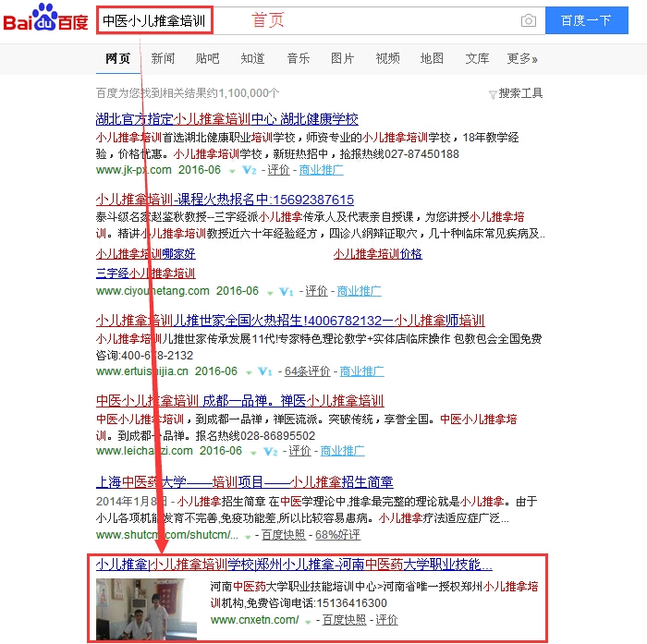Click URL text www.cnxetn.com/
647x644 pixels.
pos(254,620)
